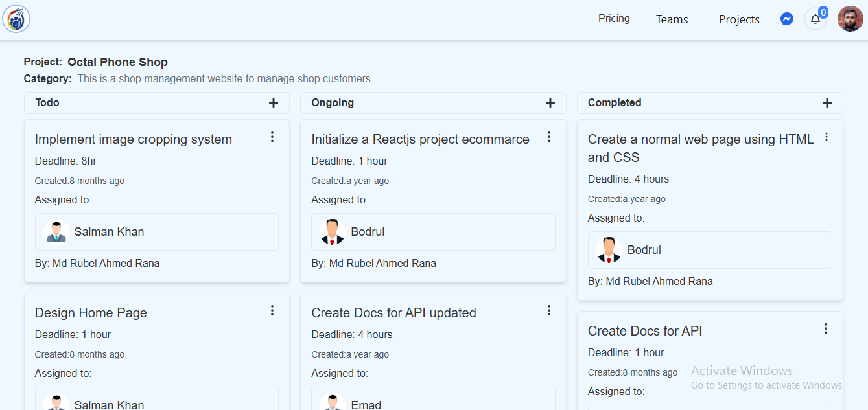Screen dimensions: 868x410
Task: Click Bodrul's avatar on the Reactjs project card
Action: 333,232
